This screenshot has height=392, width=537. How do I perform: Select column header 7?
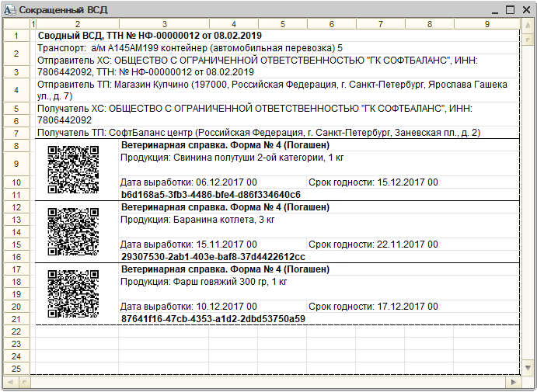pyautogui.click(x=381, y=24)
